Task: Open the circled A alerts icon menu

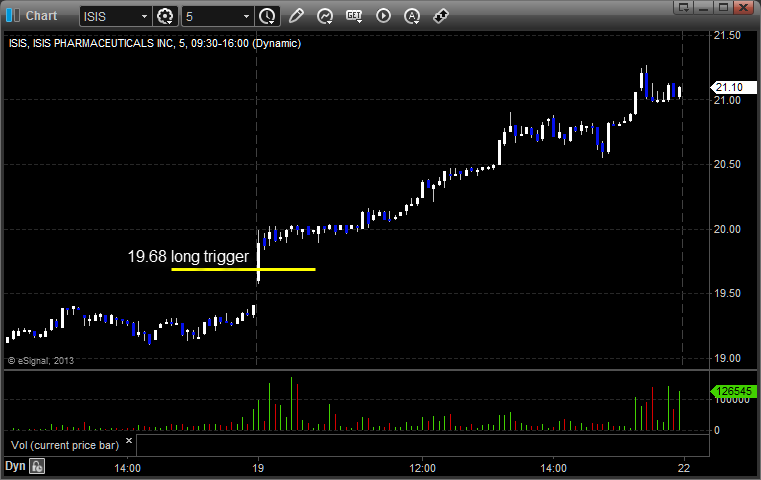Action: click(412, 17)
